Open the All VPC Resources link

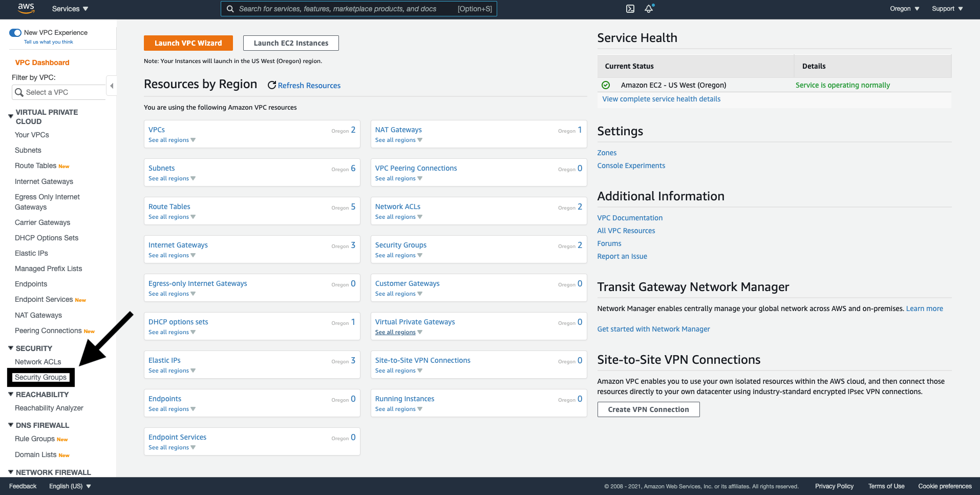(626, 231)
